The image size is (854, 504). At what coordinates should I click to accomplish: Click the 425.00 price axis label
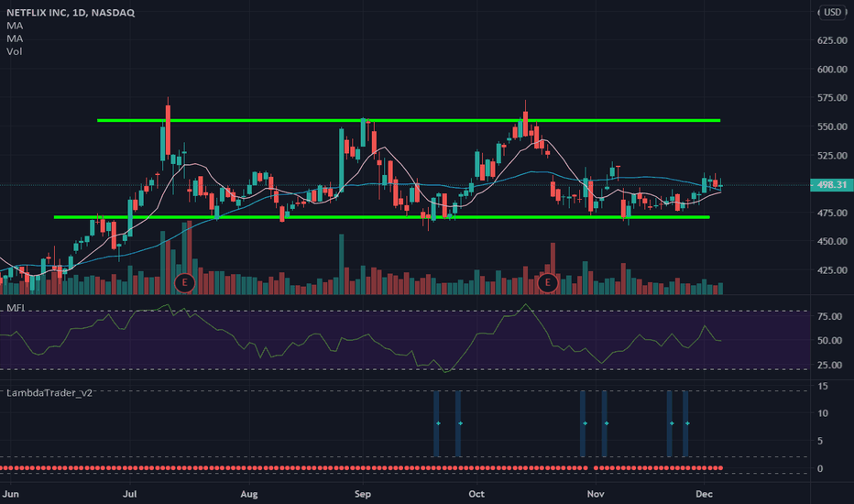(x=832, y=269)
